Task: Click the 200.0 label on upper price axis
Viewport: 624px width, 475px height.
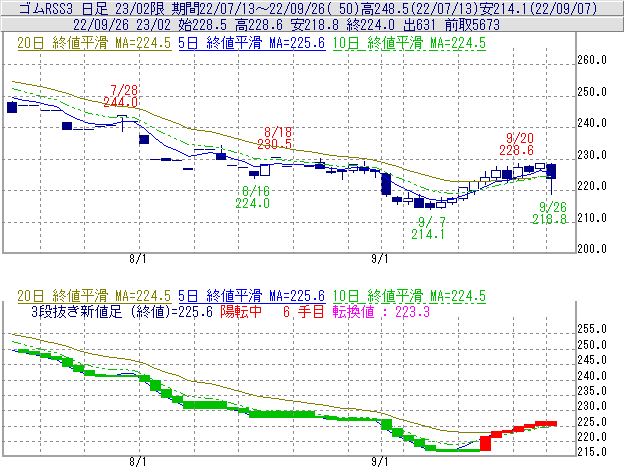Action: (592, 249)
